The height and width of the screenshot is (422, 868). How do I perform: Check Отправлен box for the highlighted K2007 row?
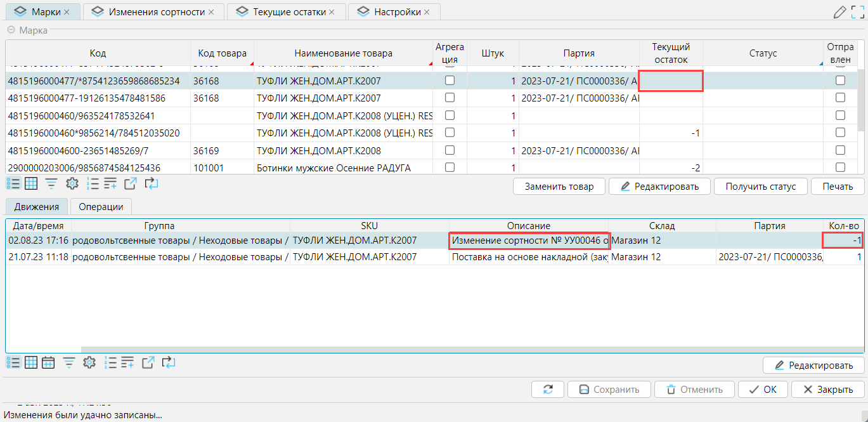[x=840, y=81]
